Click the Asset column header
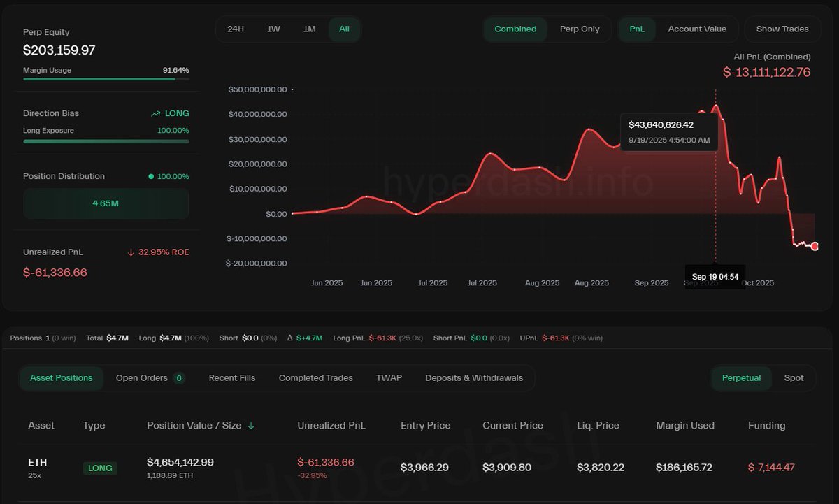The width and height of the screenshot is (839, 504). point(41,426)
